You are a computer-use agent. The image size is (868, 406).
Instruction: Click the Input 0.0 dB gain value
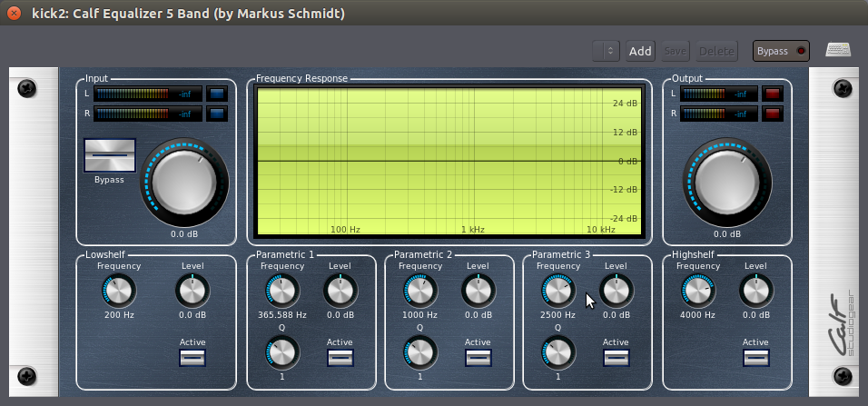(x=184, y=234)
